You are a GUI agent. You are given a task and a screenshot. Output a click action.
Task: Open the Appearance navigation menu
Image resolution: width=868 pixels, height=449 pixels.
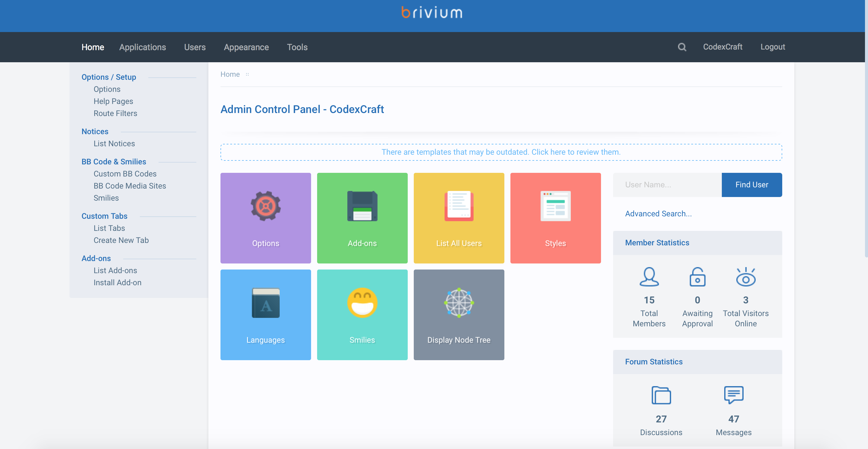coord(246,47)
